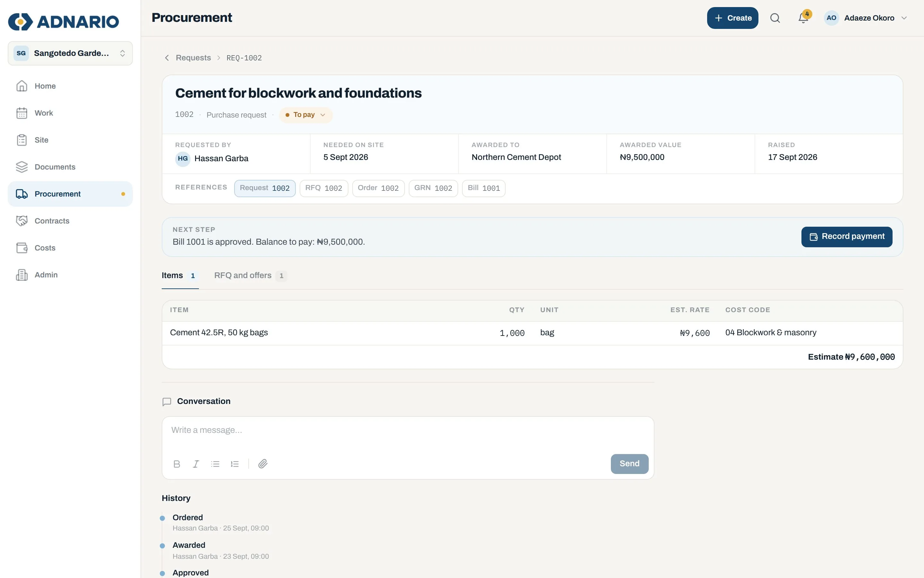924x578 pixels.
Task: Click the Contracts handshake icon in sidebar
Action: pos(22,221)
